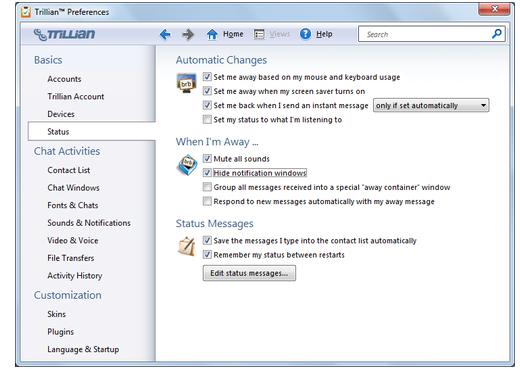Click the Basics section heading
This screenshot has width=520, height=369.
(48, 60)
